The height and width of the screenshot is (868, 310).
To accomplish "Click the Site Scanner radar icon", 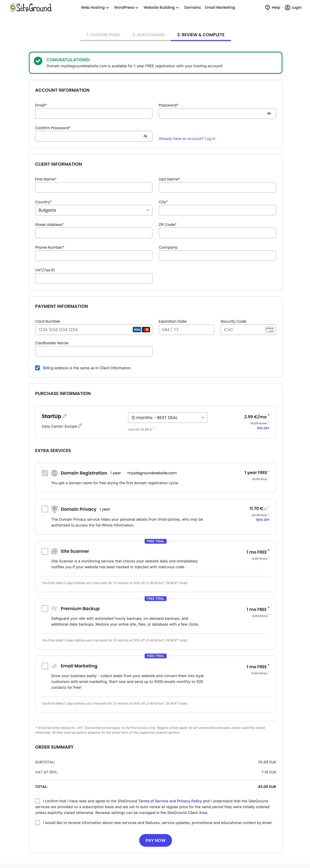I will pos(54,551).
